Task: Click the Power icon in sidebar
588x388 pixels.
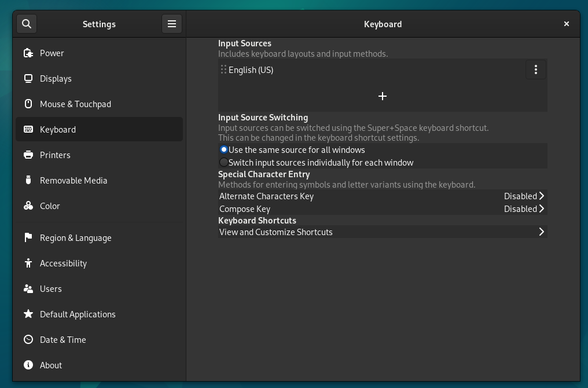Action: [28, 53]
